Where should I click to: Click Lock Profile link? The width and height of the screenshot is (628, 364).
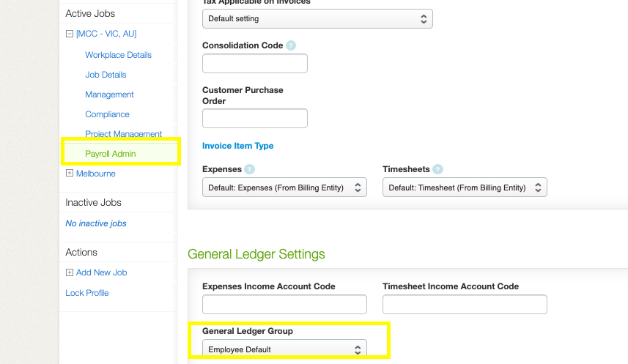pyautogui.click(x=86, y=293)
